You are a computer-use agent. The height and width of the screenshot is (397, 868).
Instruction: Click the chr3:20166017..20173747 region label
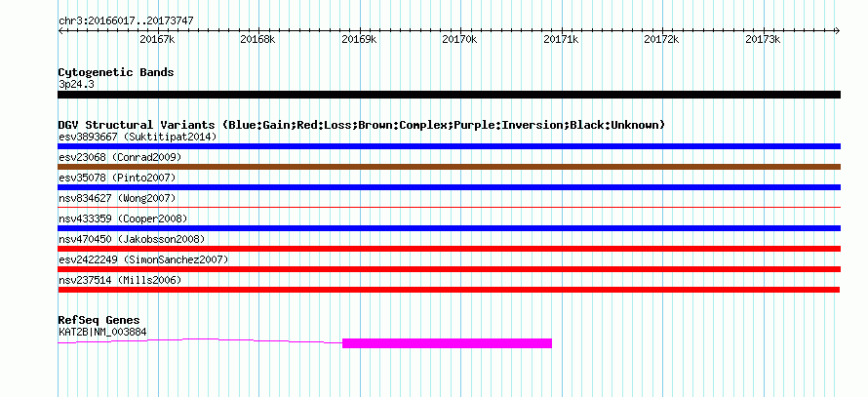tap(126, 21)
